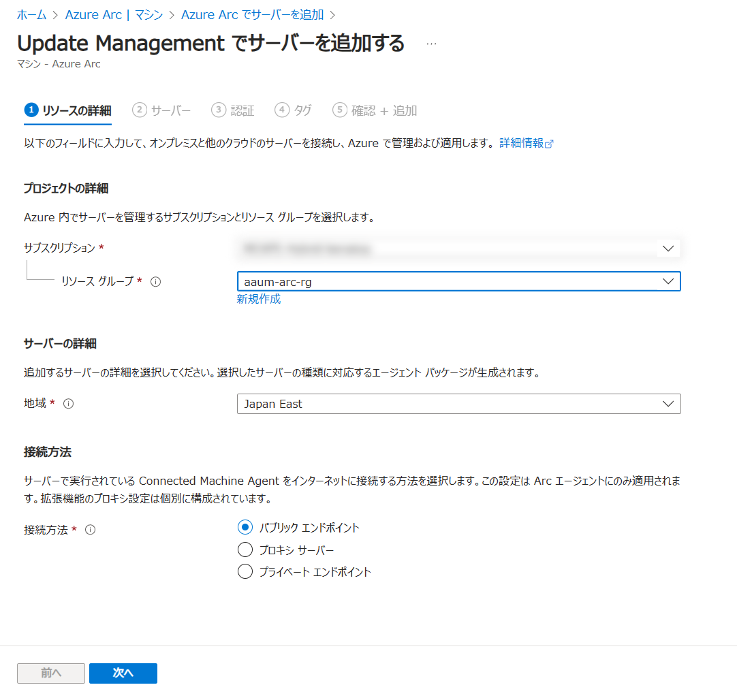Image resolution: width=737 pixels, height=700 pixels.
Task: Select the パブリック エンドポイント radio button
Action: click(x=245, y=527)
